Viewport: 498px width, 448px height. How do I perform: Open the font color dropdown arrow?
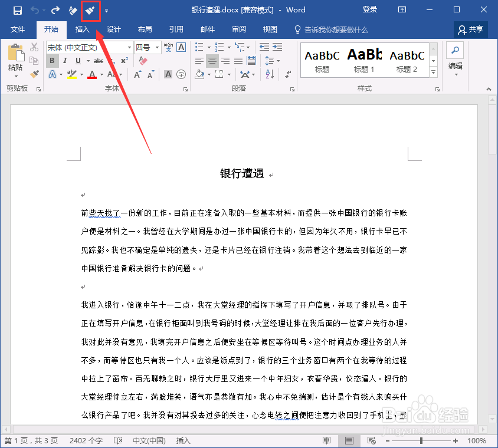(x=101, y=74)
